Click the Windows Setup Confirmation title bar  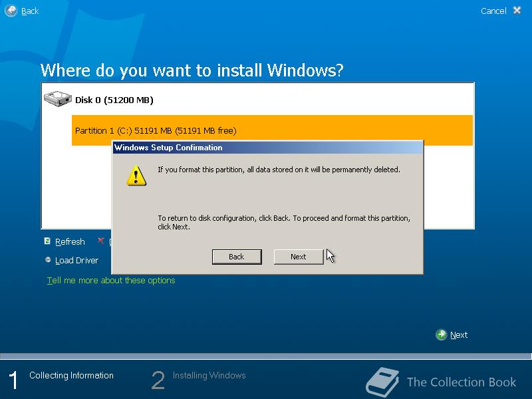point(268,148)
